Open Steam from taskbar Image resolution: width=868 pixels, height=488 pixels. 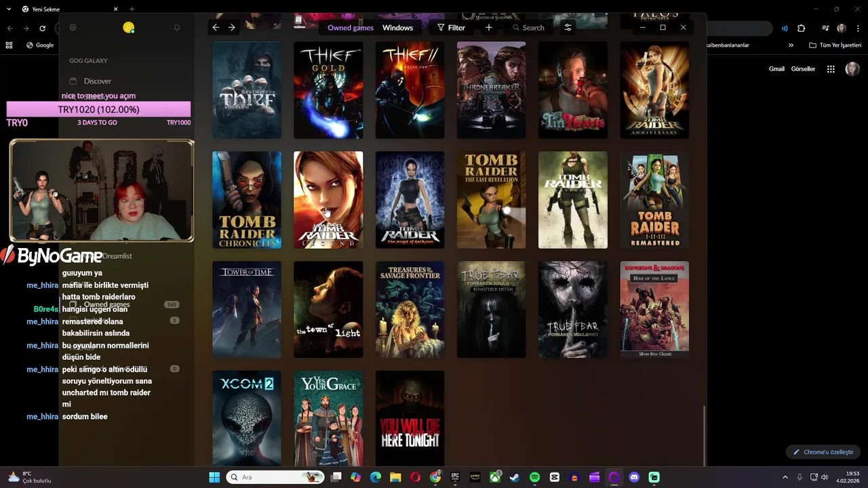coord(515,477)
